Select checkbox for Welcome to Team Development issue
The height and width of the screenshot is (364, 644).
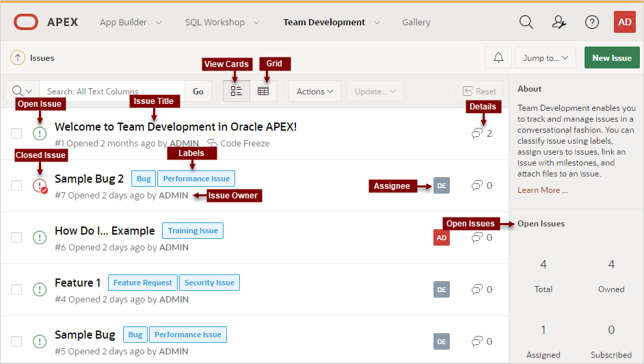16,133
